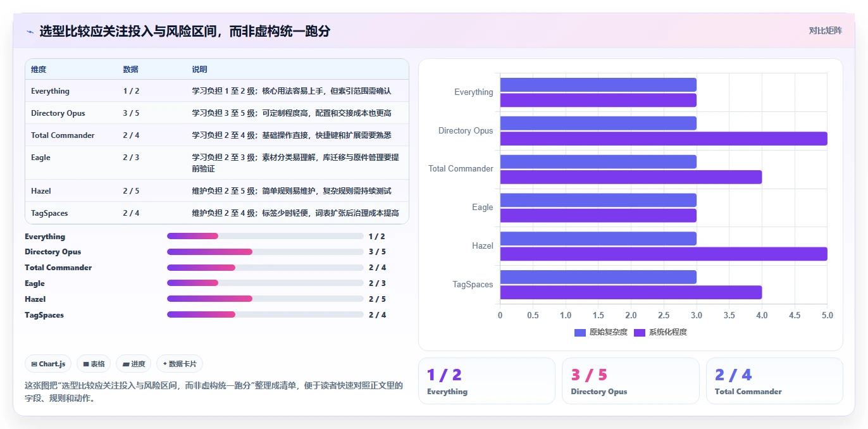Image resolution: width=868 pixels, height=429 pixels.
Task: Click the main title heading text
Action: tap(185, 31)
